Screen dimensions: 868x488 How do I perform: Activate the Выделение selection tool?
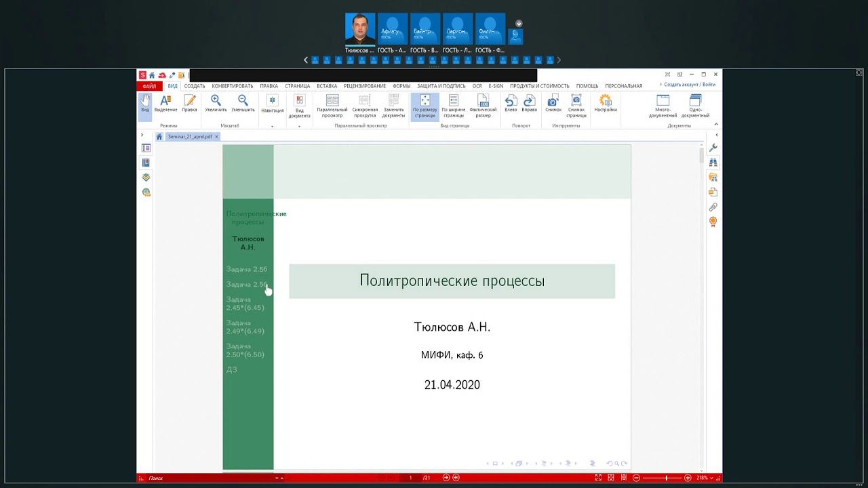(165, 104)
